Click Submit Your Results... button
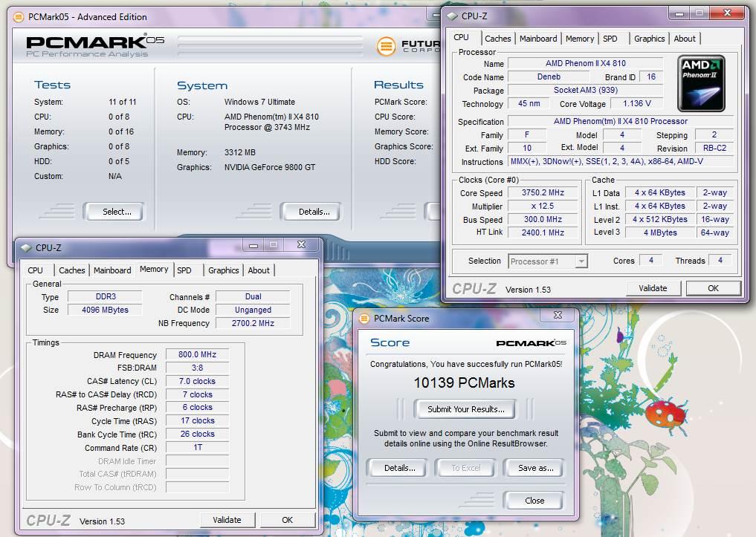Viewport: 756px width, 537px height. pyautogui.click(x=465, y=409)
